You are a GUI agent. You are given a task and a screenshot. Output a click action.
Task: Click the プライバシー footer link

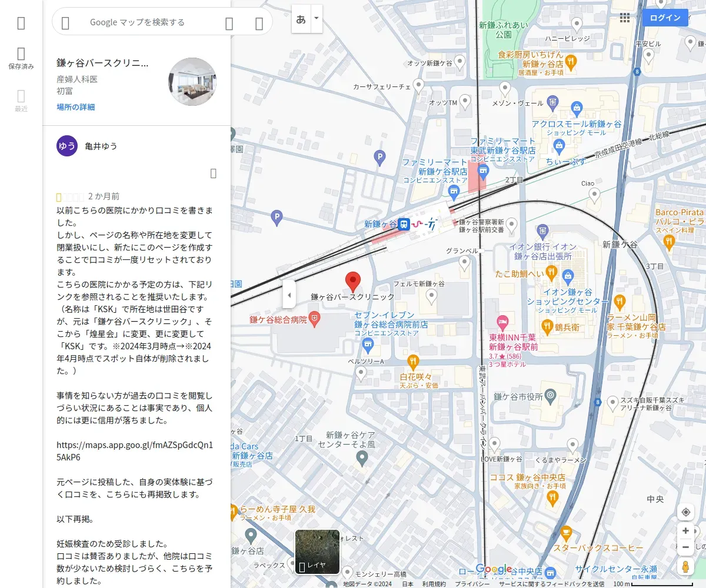472,584
